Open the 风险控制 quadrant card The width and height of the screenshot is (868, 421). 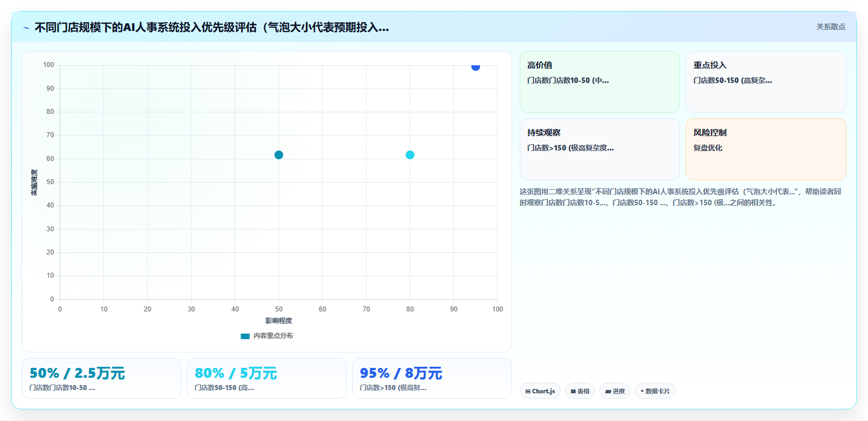point(766,149)
